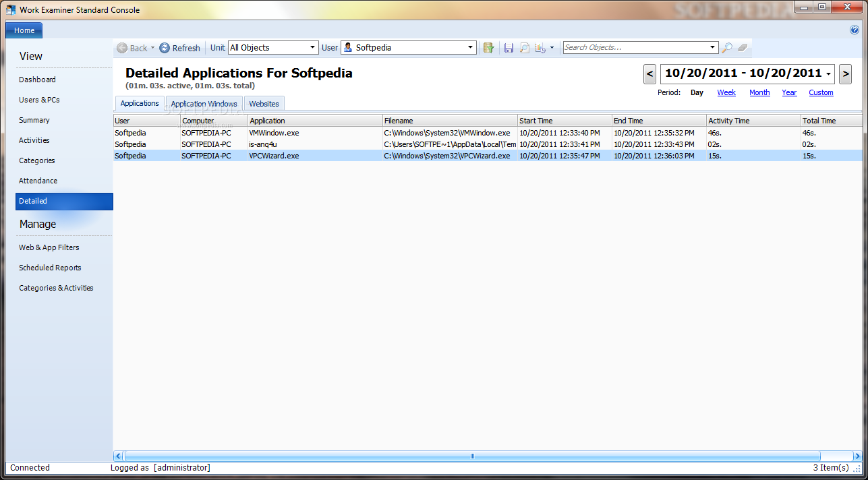Select the Day period
The width and height of the screenshot is (868, 480).
click(x=697, y=93)
